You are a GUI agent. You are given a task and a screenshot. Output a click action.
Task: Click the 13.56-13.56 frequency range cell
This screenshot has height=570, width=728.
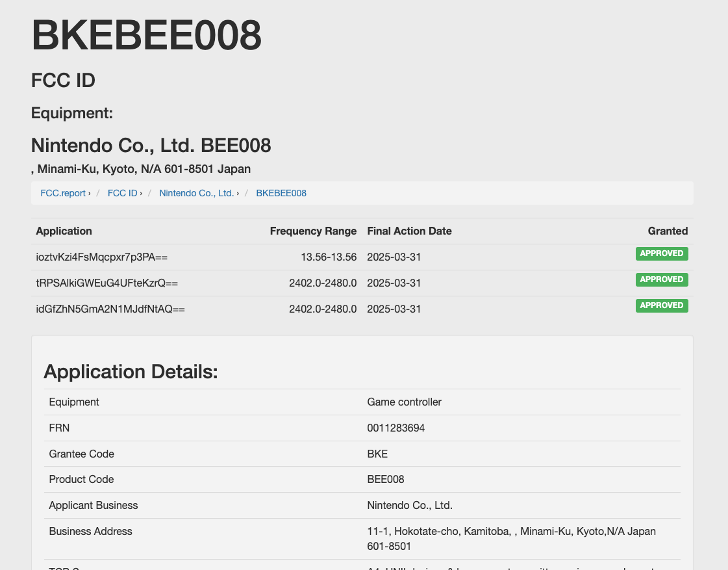[x=329, y=257]
